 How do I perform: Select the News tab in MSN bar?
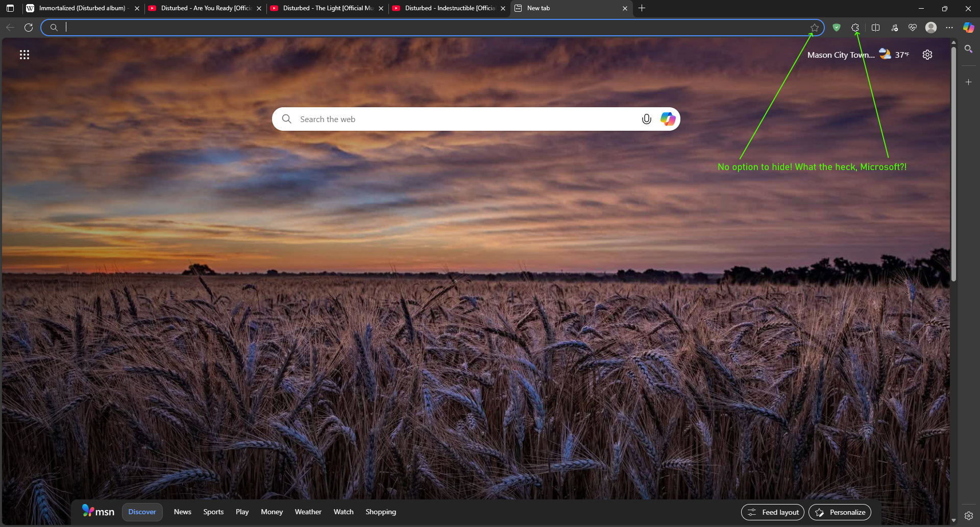182,512
